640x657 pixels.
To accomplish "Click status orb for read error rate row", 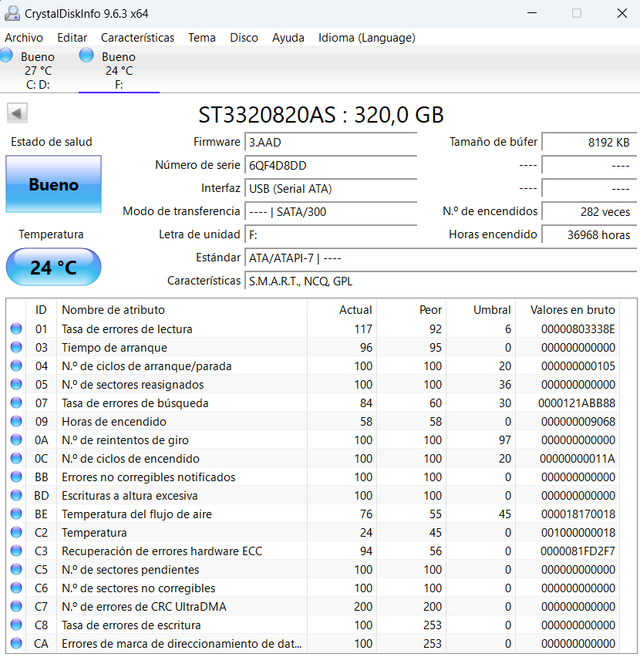I will 16,329.
